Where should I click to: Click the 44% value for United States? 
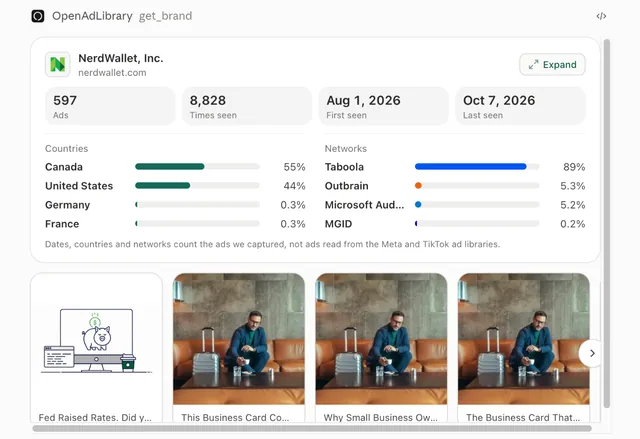[294, 186]
